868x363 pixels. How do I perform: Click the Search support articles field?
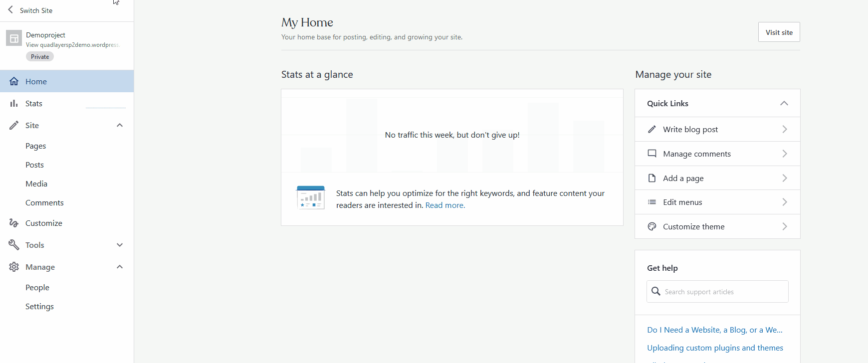pyautogui.click(x=717, y=291)
